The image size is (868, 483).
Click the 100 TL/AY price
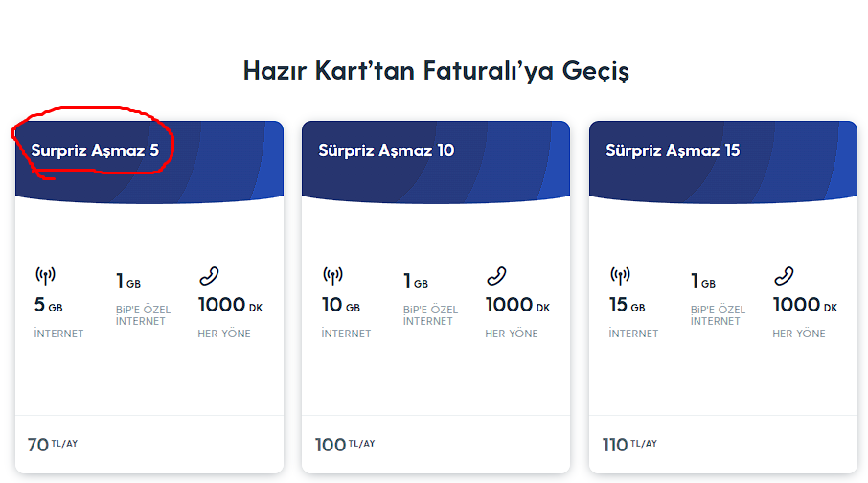(345, 445)
